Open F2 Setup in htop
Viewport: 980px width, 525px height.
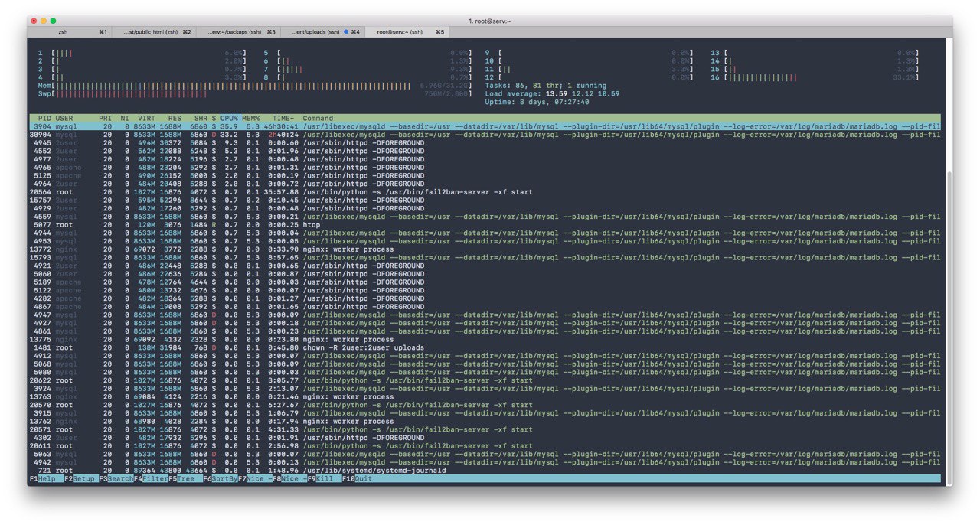(83, 478)
